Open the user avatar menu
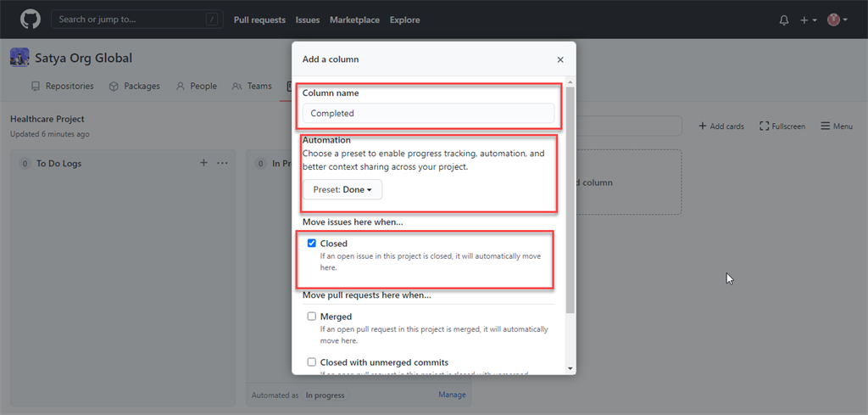This screenshot has height=415, width=868. point(837,20)
